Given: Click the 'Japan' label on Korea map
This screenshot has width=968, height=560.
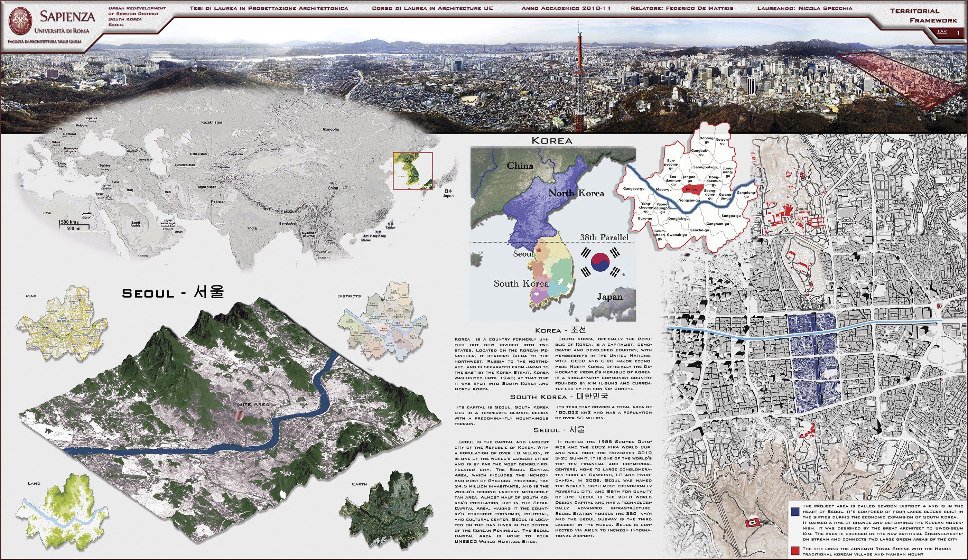Looking at the screenshot, I should tap(609, 297).
